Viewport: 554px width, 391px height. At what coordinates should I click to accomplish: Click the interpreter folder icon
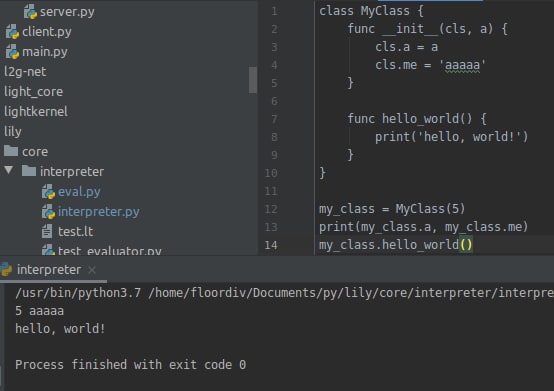tap(29, 171)
